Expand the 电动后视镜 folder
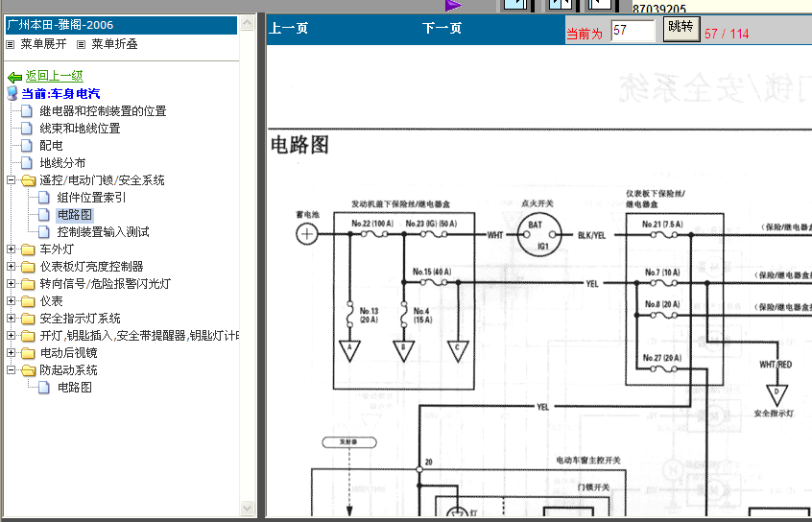Image resolution: width=812 pixels, height=522 pixels. click(11, 353)
